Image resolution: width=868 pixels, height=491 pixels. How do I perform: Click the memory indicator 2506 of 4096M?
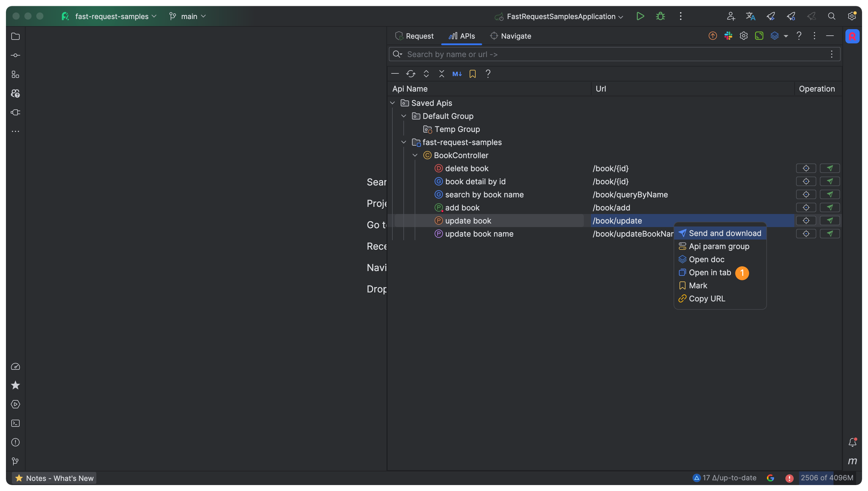click(x=826, y=478)
